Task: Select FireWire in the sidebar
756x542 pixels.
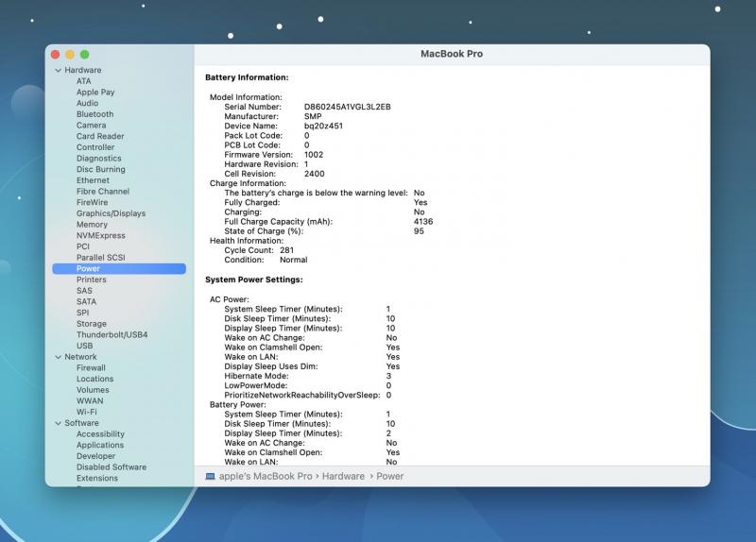Action: (92, 202)
